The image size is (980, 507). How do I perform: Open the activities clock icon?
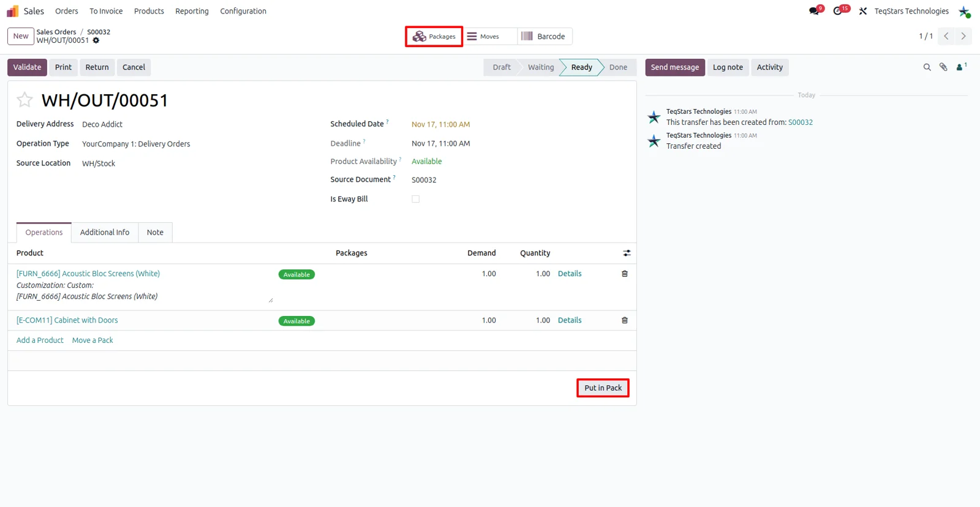coord(838,11)
